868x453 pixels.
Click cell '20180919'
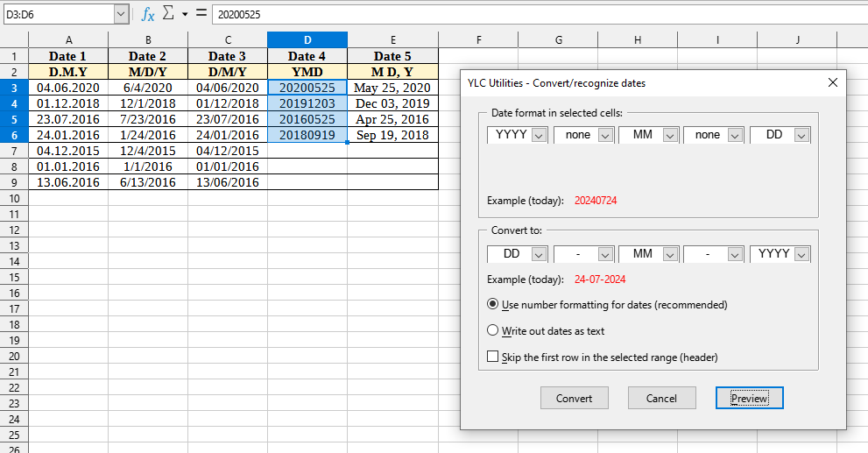pos(307,135)
